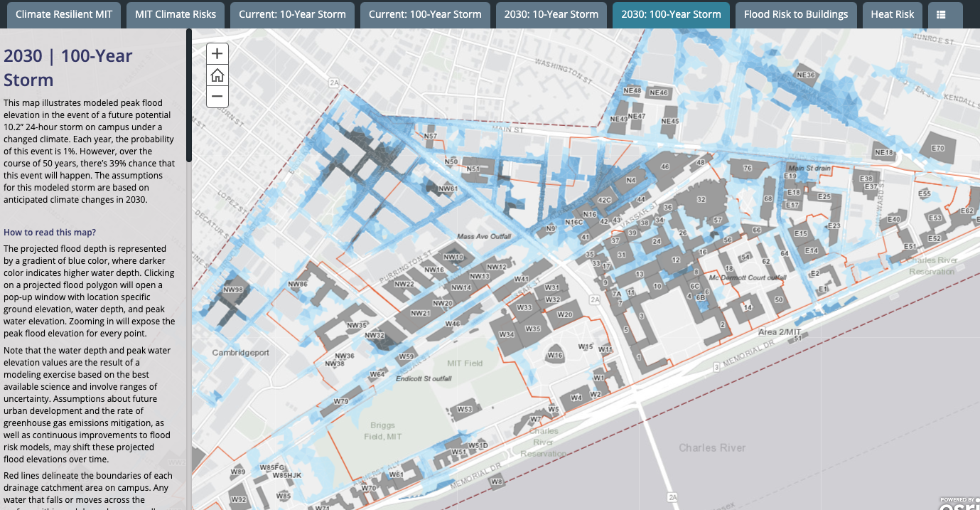Select building NW86 on the map
This screenshot has height=510, width=980.
pos(298,285)
